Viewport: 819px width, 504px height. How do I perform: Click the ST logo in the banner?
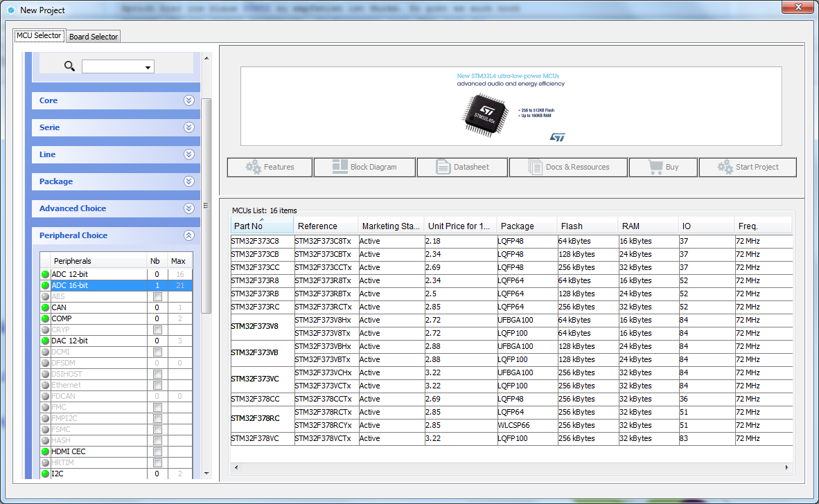(557, 136)
